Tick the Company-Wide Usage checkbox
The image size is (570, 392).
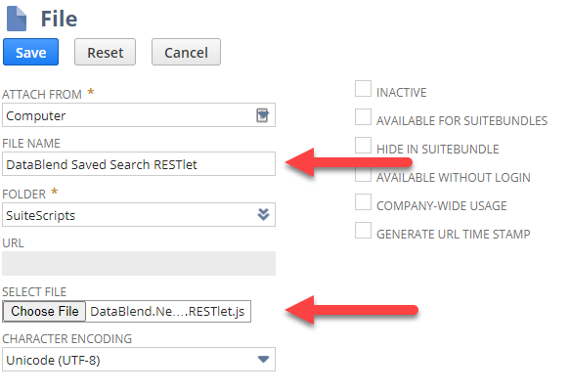pos(363,202)
